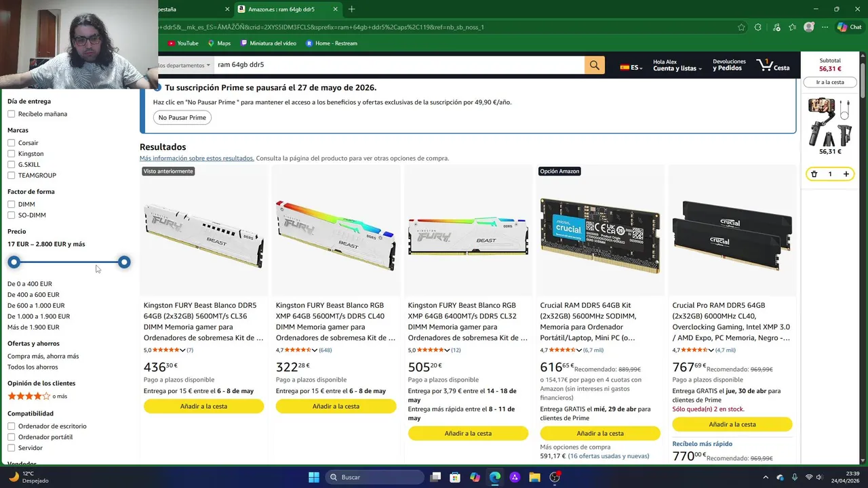This screenshot has height=488, width=868.
Task: Check the DIMM form factor filter
Action: pyautogui.click(x=12, y=204)
